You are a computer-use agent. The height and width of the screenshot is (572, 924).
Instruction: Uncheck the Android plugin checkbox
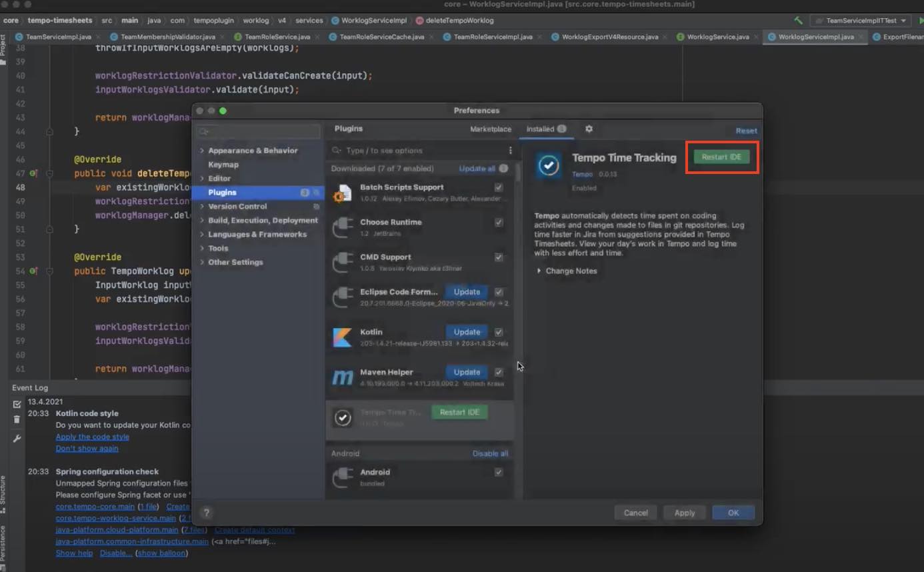click(x=499, y=472)
